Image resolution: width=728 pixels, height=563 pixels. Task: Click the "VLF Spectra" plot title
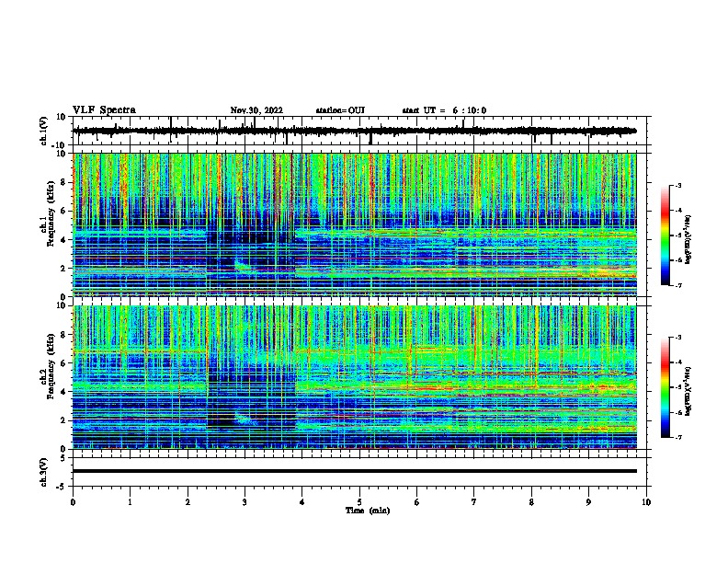click(x=104, y=110)
